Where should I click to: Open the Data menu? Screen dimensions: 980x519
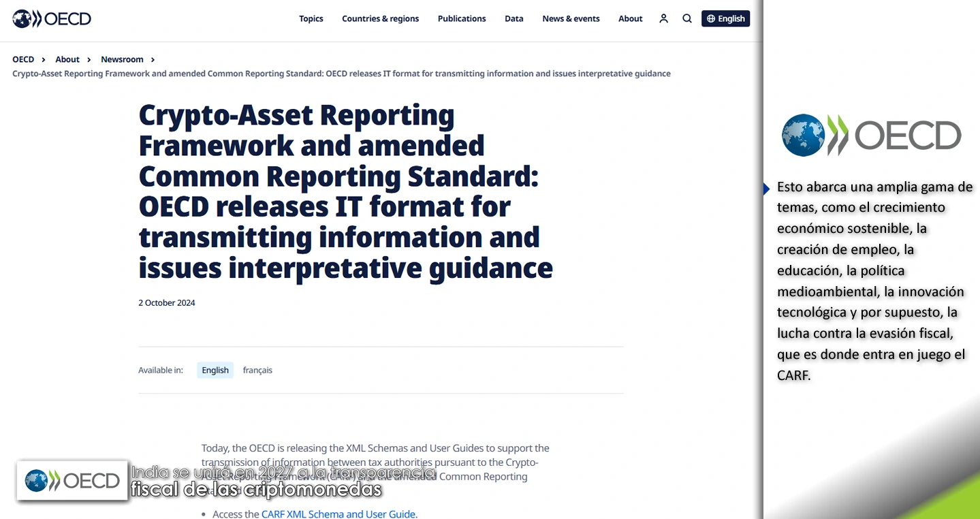tap(513, 18)
